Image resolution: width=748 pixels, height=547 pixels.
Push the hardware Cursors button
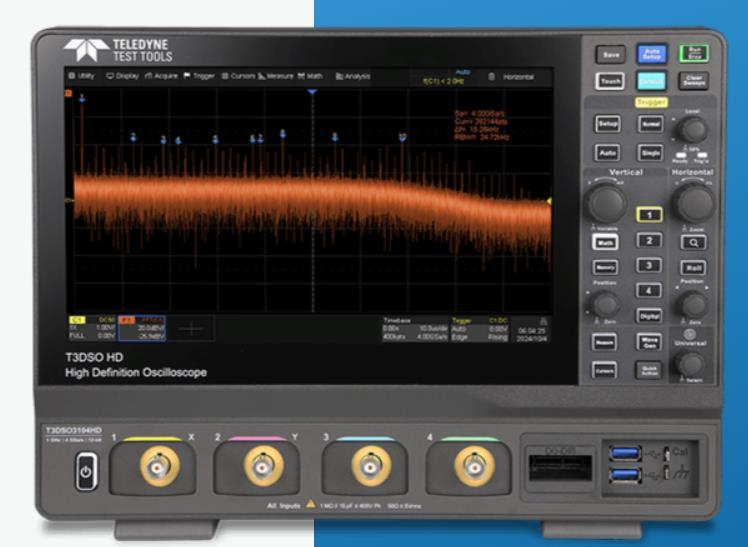(604, 370)
